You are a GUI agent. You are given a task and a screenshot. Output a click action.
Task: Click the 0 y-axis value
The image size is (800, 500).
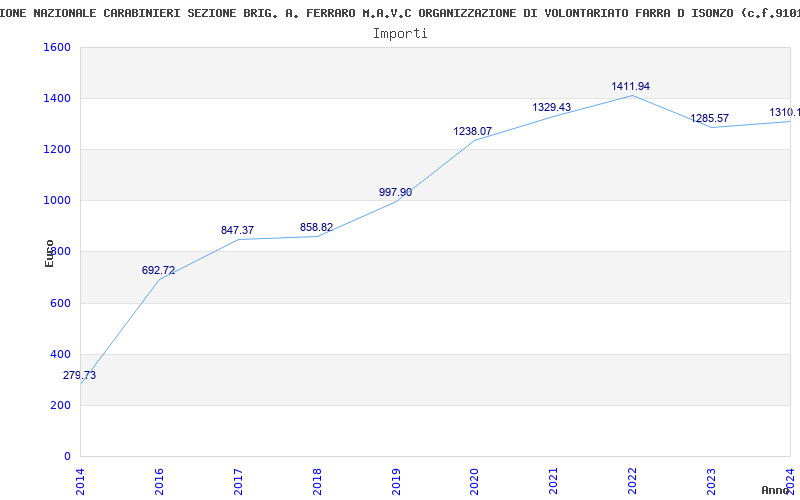coord(67,457)
